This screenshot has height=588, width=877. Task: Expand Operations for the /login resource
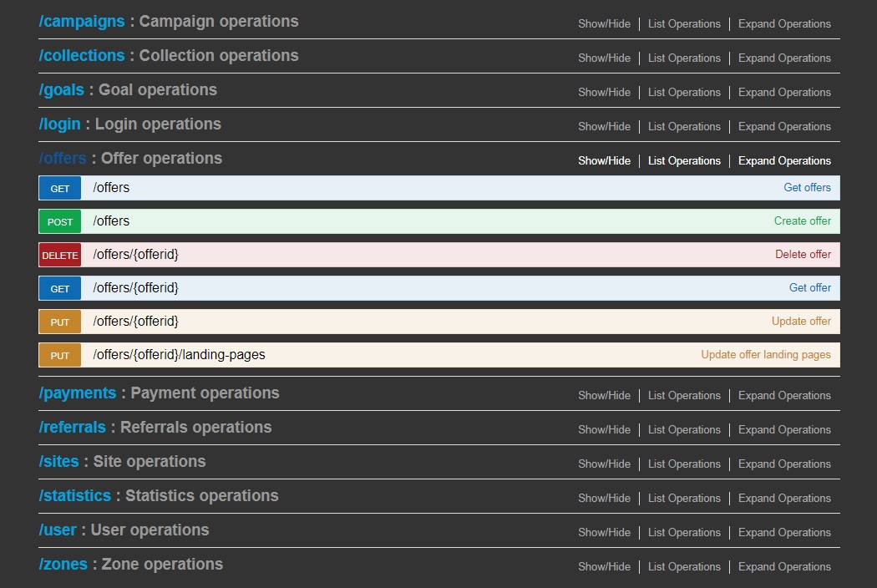click(x=784, y=126)
